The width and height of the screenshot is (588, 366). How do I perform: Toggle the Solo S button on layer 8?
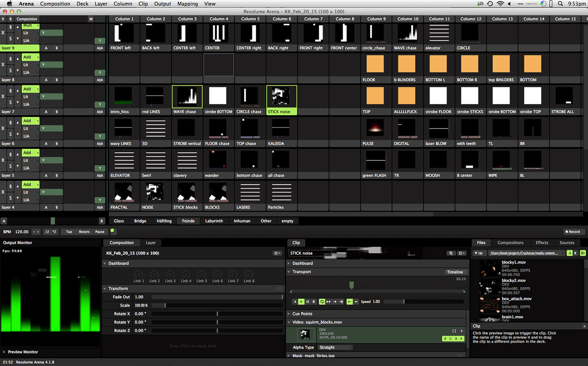click(10, 70)
